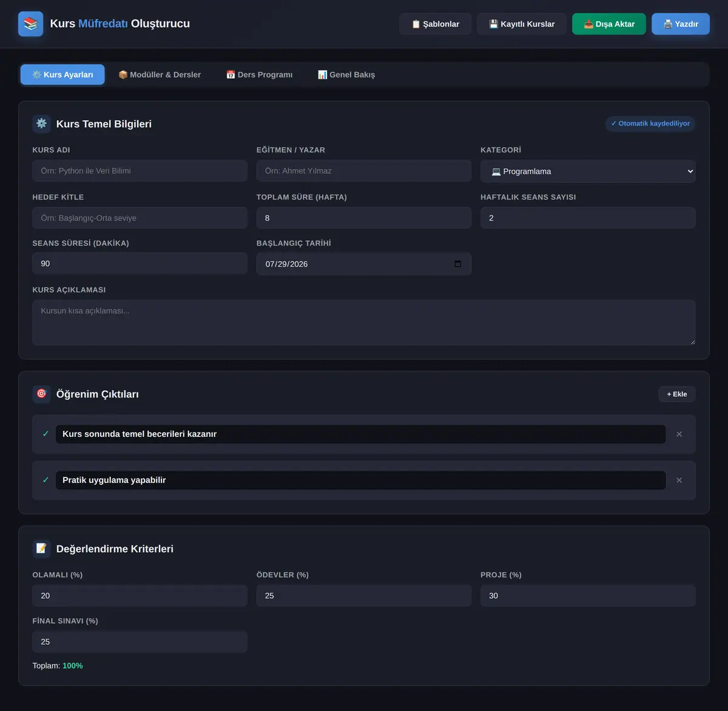View Kayıtlı Kurslar

pos(522,24)
